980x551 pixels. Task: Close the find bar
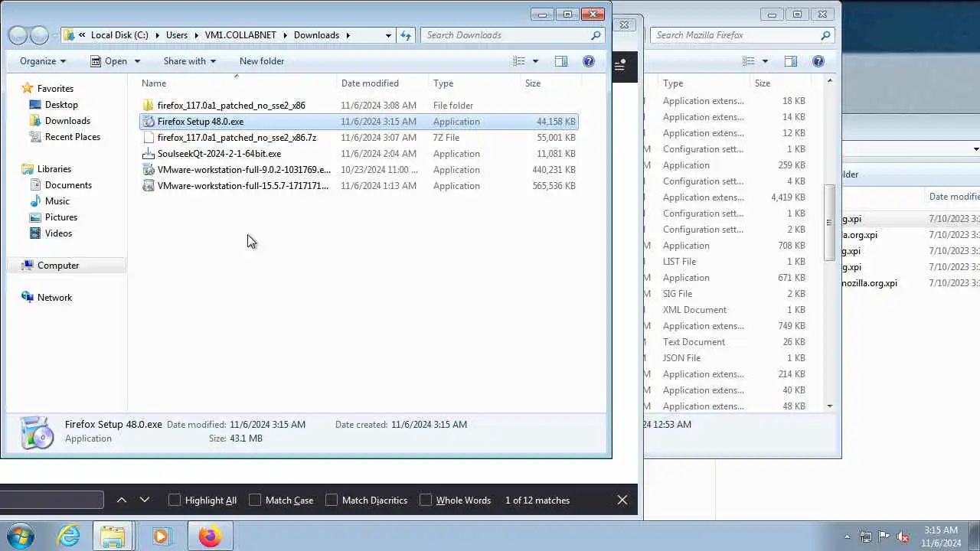(x=622, y=500)
